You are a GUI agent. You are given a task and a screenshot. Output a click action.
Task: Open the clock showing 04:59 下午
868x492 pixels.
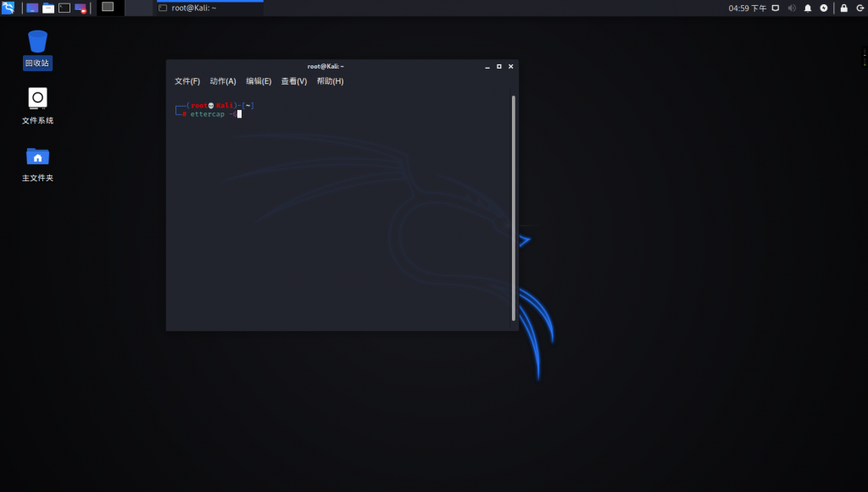coord(748,8)
